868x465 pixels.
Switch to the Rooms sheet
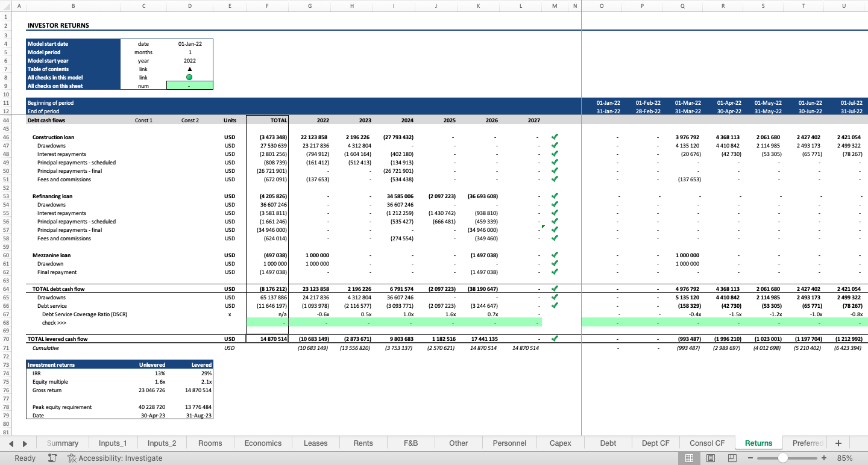pos(210,443)
